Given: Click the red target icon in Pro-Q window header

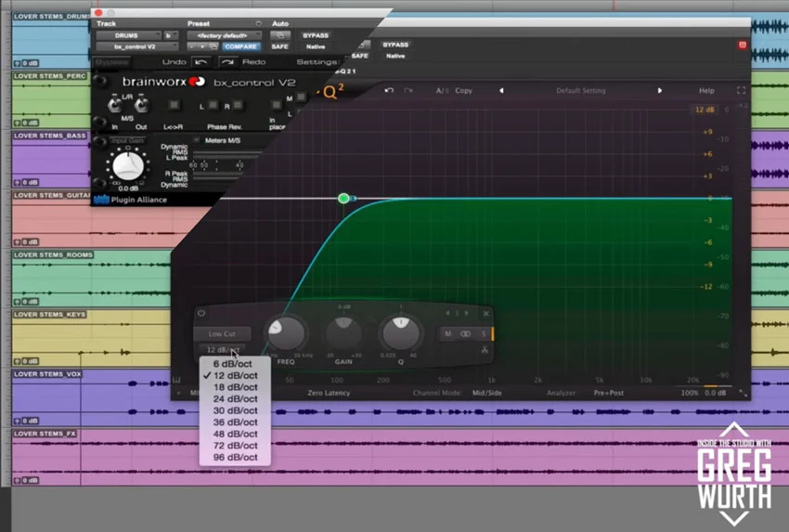Looking at the screenshot, I should (x=743, y=45).
